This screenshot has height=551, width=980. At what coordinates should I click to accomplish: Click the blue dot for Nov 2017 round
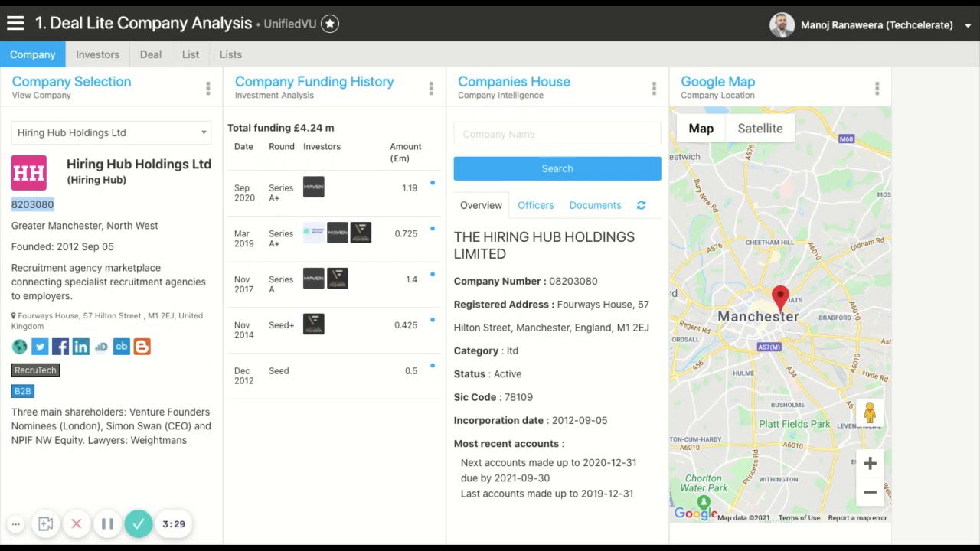click(433, 274)
